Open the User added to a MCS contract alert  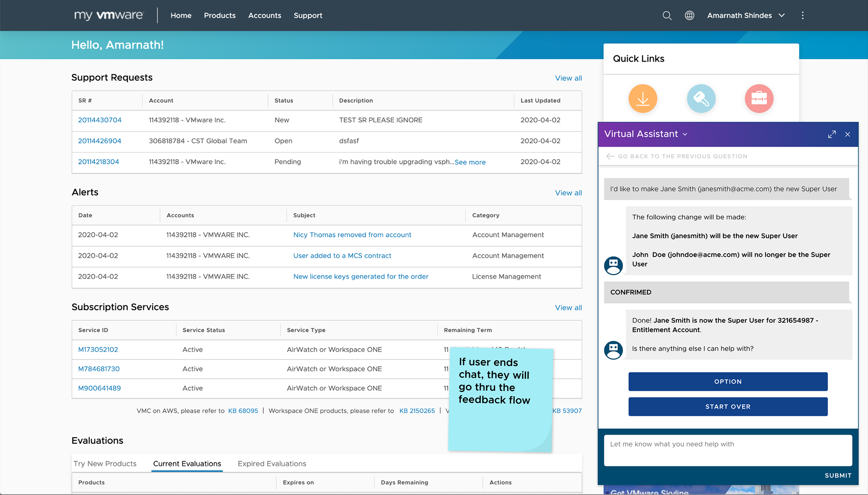pos(342,256)
